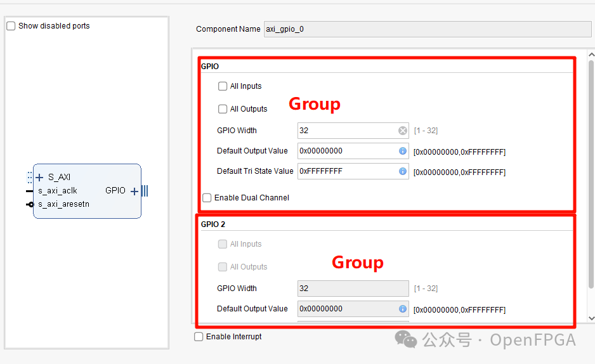The height and width of the screenshot is (364, 595).
Task: Select the range hint beside GPIO Default Output Value
Action: [459, 152]
